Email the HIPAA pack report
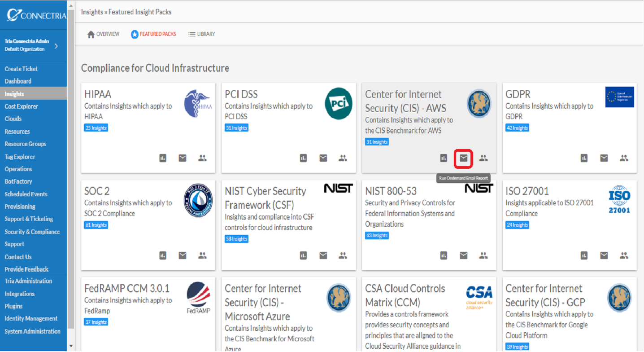The height and width of the screenshot is (352, 644). (183, 158)
